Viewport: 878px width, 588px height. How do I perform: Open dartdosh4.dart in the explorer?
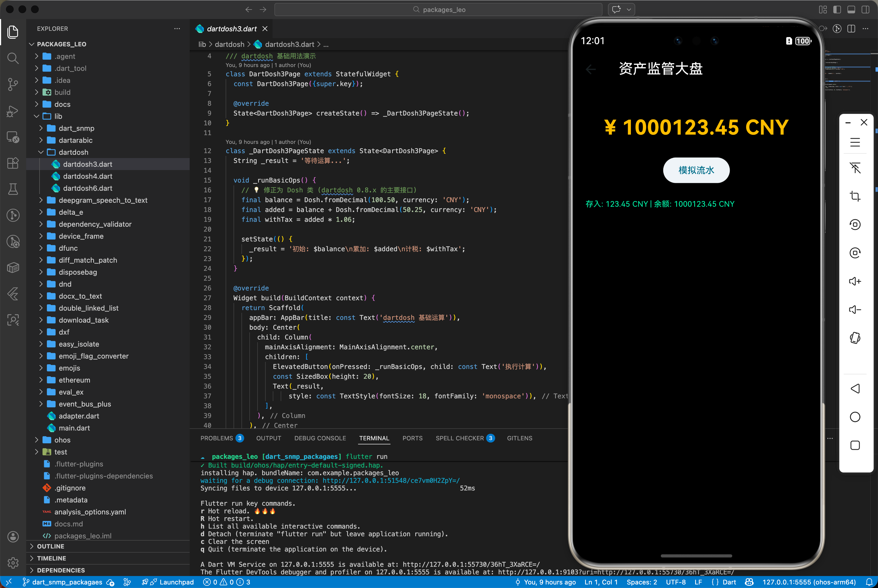point(87,176)
